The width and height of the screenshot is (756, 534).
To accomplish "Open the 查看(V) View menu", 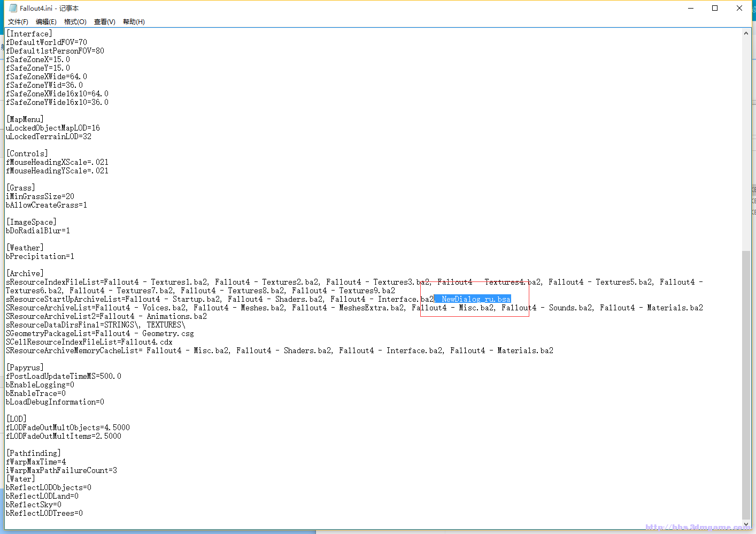I will pyautogui.click(x=104, y=22).
